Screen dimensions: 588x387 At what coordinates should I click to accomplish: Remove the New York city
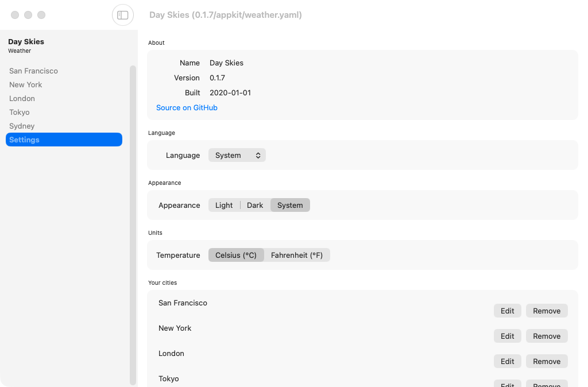pos(547,336)
